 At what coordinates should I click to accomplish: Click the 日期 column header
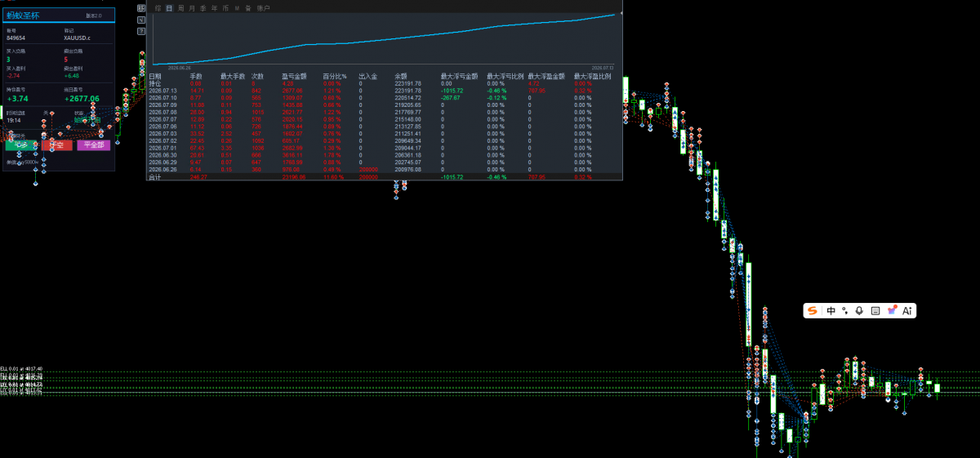(x=155, y=76)
